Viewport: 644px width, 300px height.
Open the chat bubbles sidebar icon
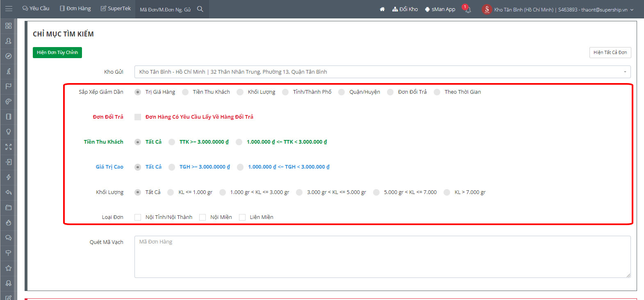tap(8, 238)
